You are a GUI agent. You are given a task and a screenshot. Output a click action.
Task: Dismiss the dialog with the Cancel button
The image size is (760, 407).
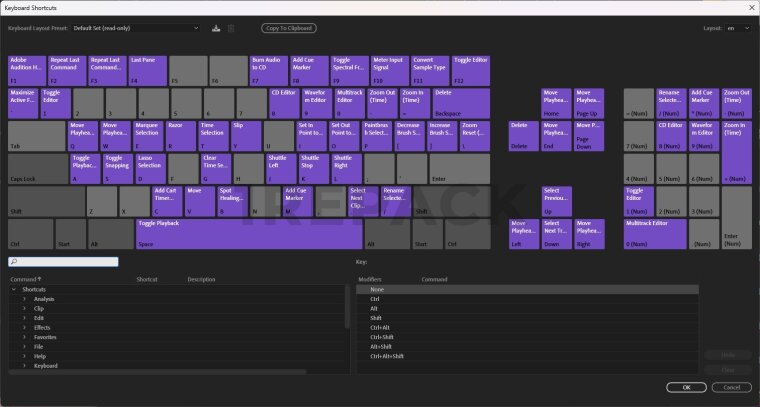click(x=731, y=387)
